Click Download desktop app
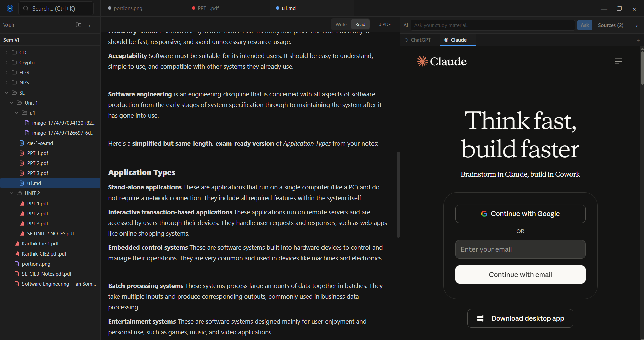644x340 pixels. (x=520, y=318)
